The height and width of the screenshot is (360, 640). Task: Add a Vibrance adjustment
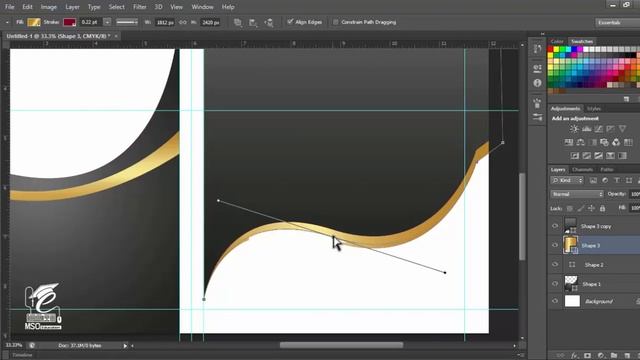click(x=622, y=129)
